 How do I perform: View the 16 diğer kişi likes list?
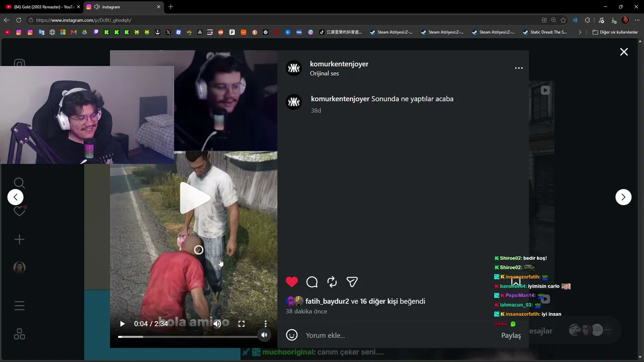click(379, 301)
